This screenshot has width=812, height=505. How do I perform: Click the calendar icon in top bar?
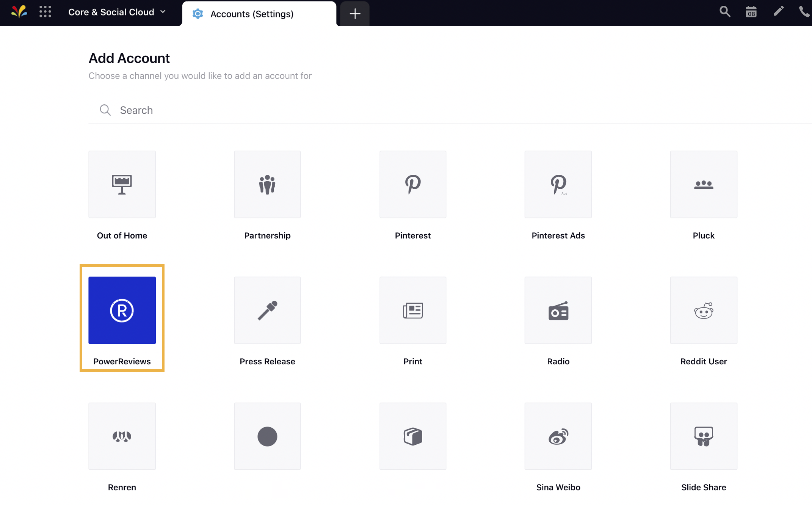(x=751, y=13)
